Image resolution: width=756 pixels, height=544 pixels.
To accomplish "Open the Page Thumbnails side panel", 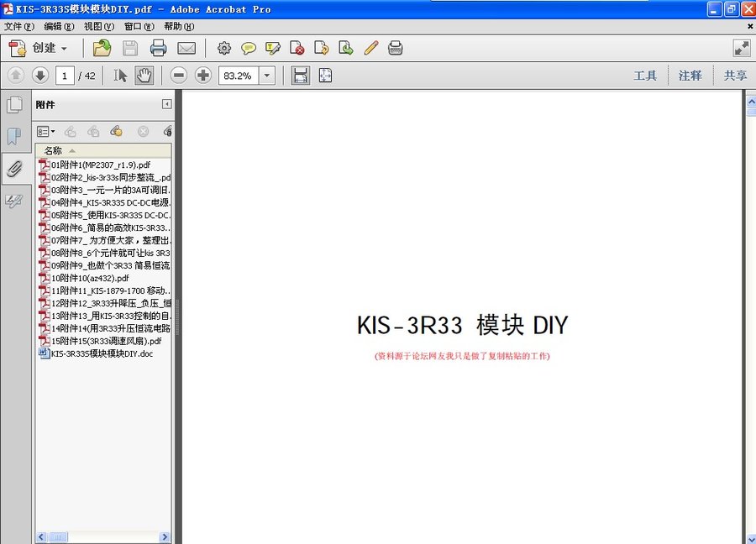I will (x=14, y=105).
